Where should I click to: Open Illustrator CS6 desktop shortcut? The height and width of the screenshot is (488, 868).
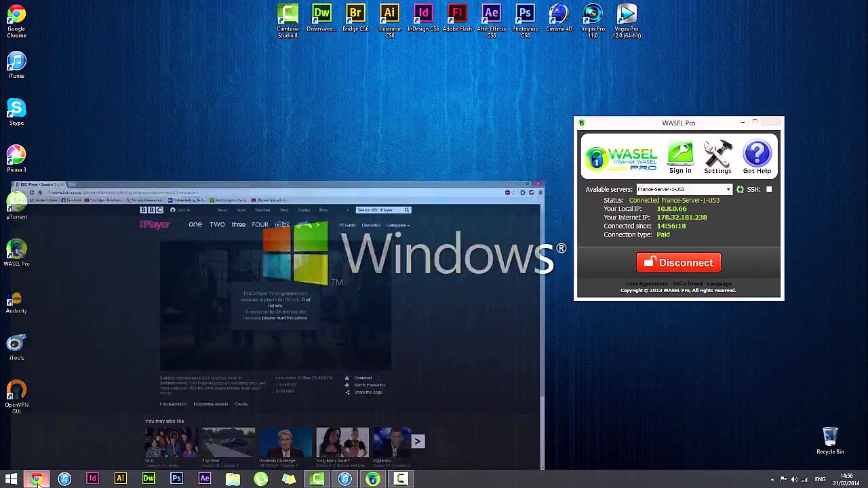point(389,21)
